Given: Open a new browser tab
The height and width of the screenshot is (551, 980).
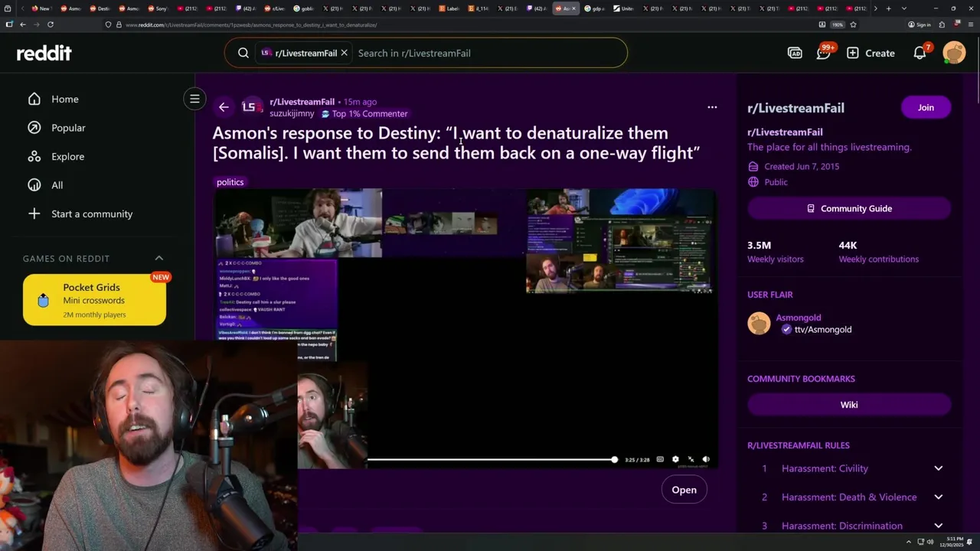Looking at the screenshot, I should coord(888,8).
